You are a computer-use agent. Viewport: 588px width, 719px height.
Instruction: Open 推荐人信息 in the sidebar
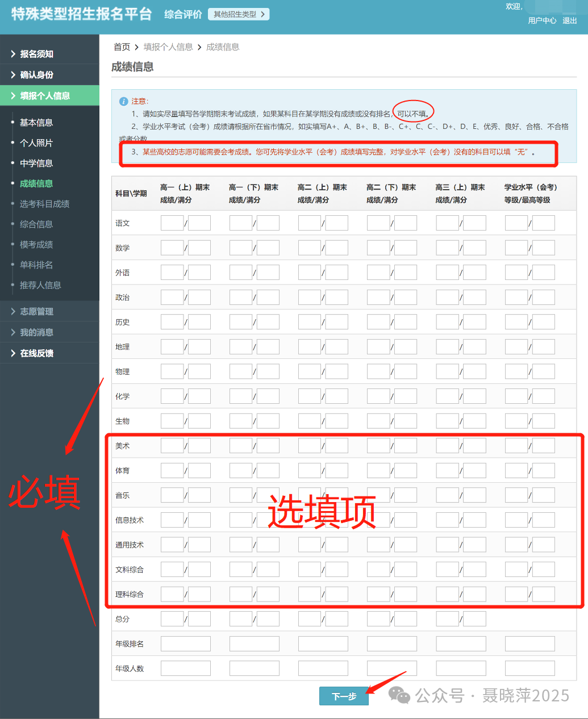point(40,285)
